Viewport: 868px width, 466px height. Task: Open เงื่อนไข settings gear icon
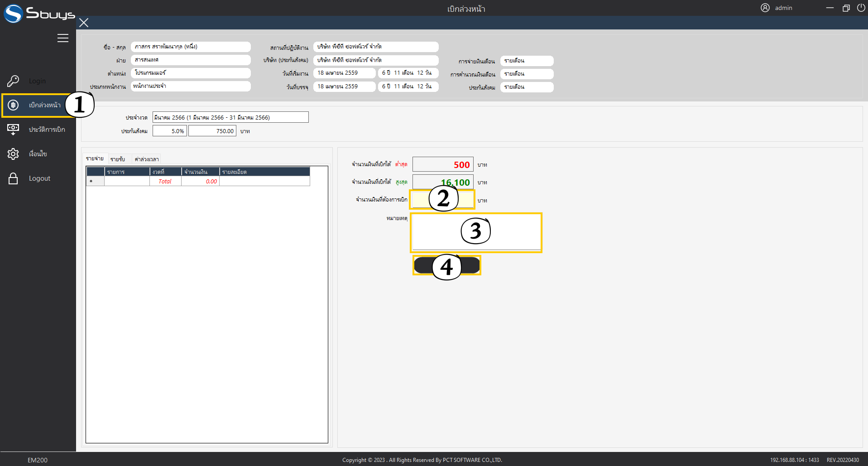coord(13,154)
